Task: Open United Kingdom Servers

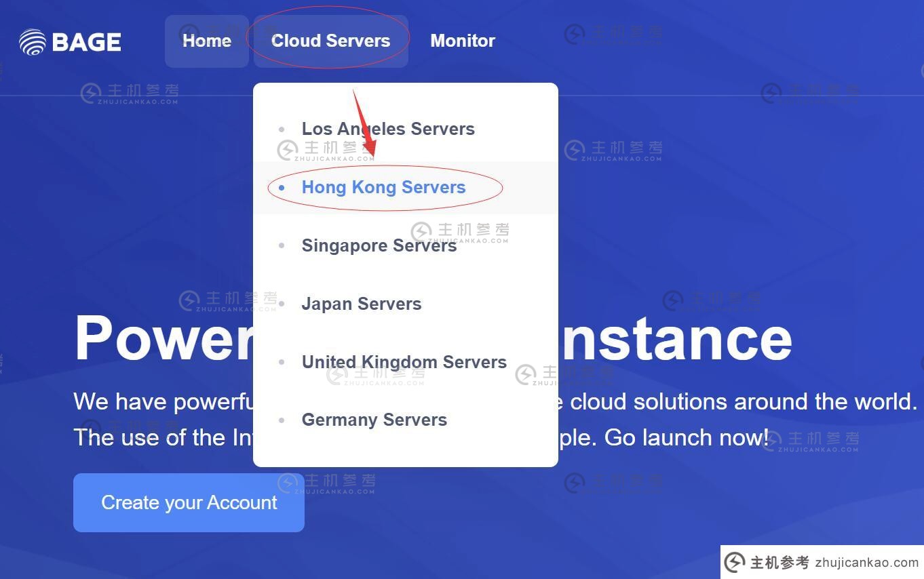Action: [406, 362]
